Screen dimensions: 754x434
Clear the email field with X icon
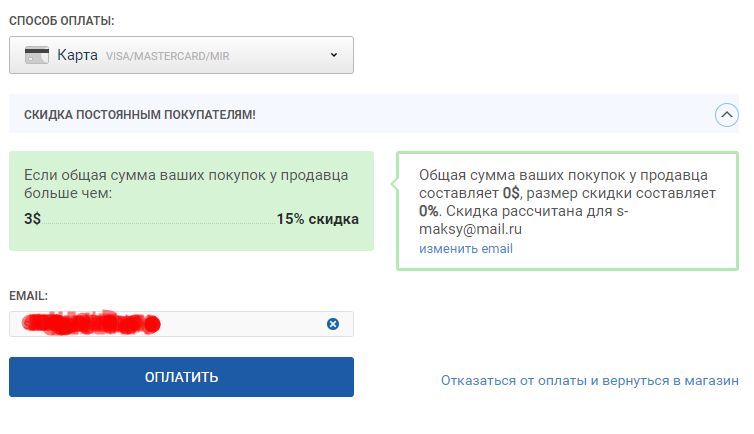333,324
